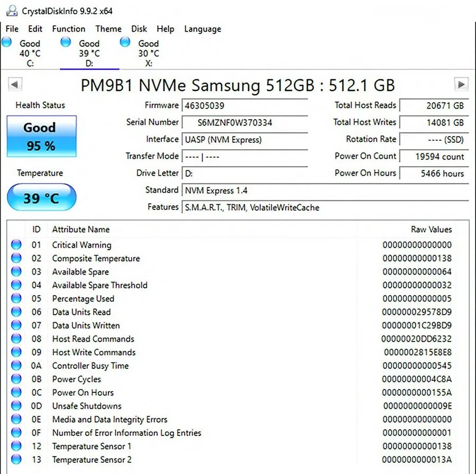Open the Edit menu
Viewport: 476px width, 474px height.
35,29
